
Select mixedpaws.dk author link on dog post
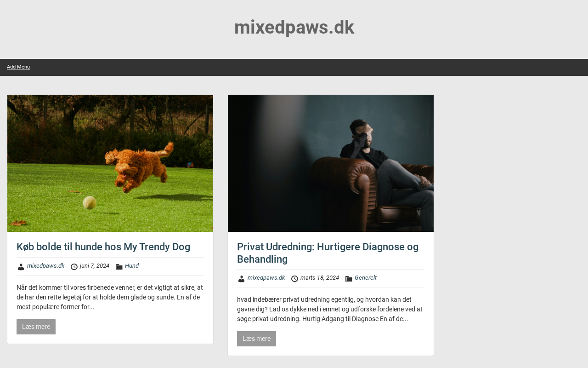tap(45, 266)
